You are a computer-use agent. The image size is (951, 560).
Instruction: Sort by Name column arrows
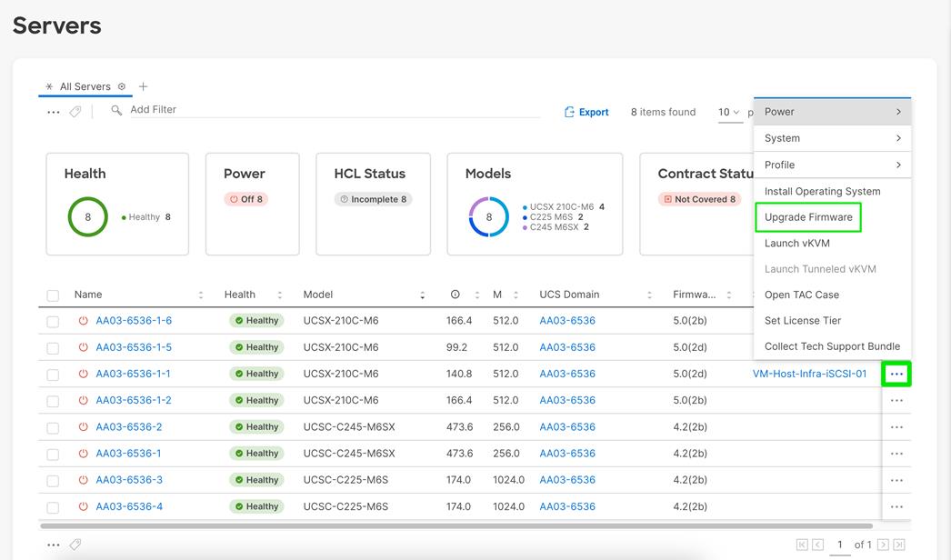(201, 295)
